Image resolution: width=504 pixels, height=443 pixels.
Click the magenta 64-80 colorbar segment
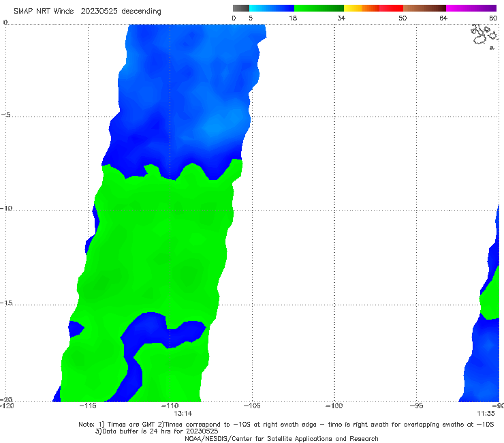point(471,8)
